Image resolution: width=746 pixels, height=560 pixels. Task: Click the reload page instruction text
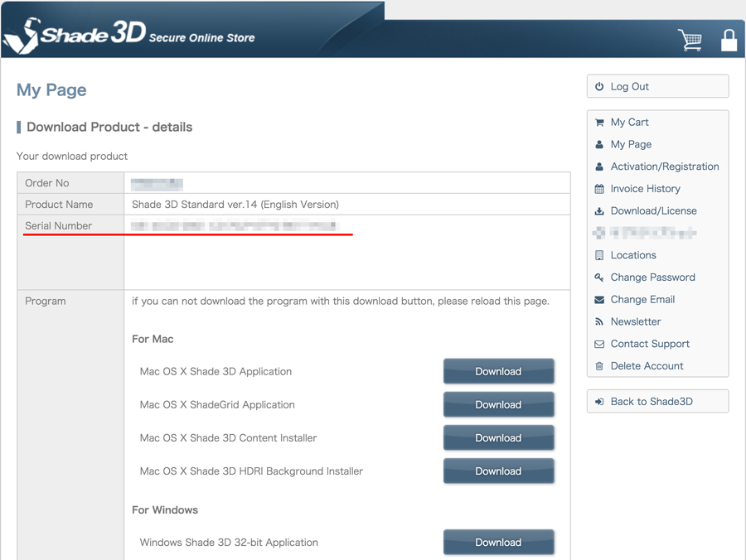tap(341, 302)
